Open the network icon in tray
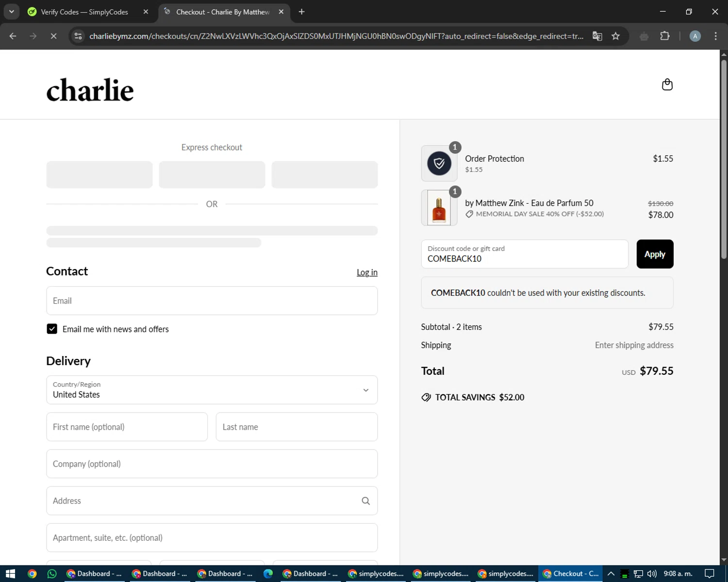Image resolution: width=728 pixels, height=582 pixels. [x=638, y=574]
